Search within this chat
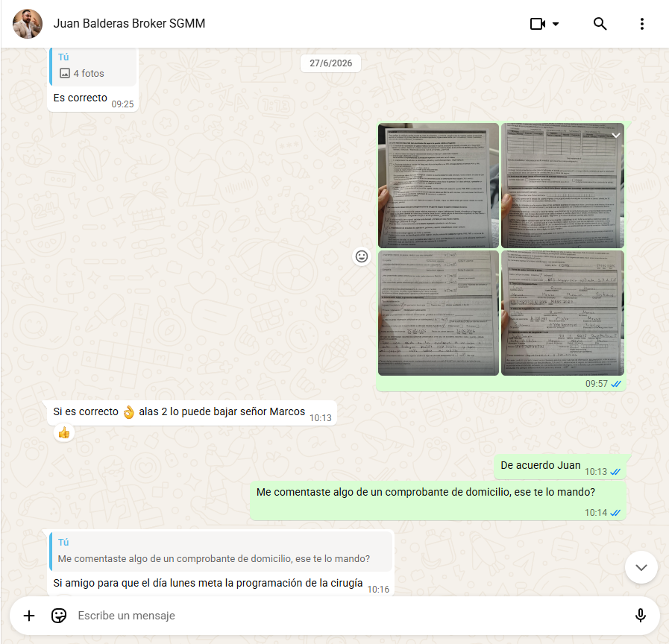Image resolution: width=669 pixels, height=644 pixels. (x=600, y=24)
